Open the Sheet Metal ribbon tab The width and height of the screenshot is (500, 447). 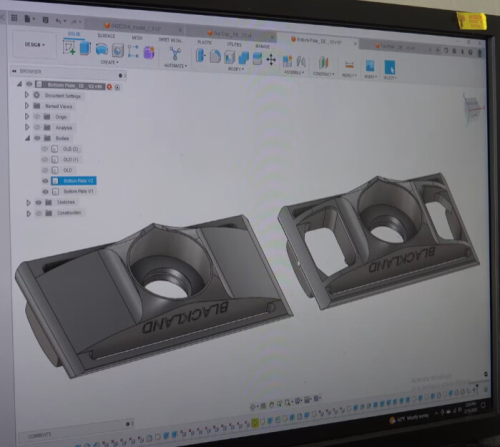(170, 40)
